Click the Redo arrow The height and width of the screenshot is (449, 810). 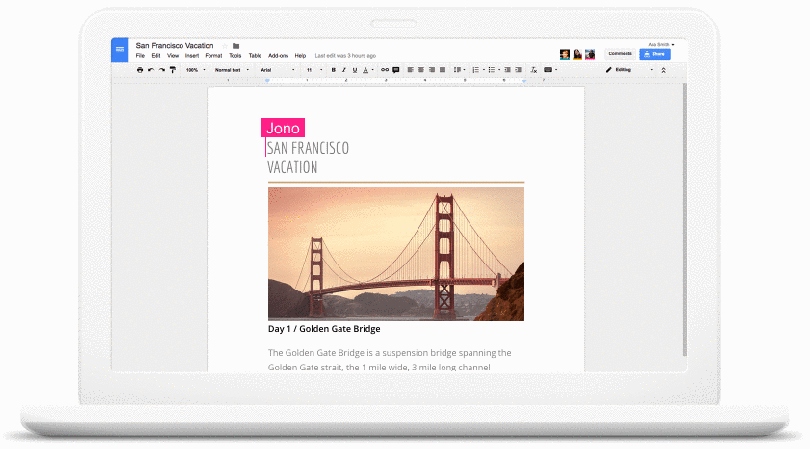coord(162,70)
